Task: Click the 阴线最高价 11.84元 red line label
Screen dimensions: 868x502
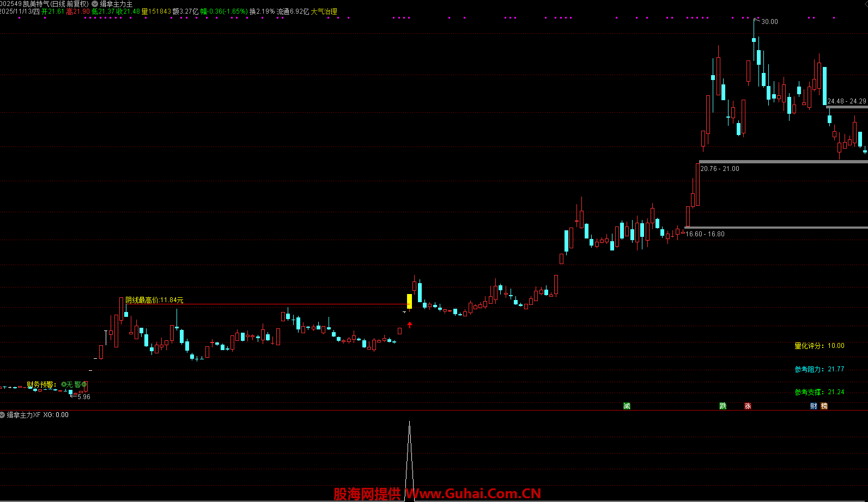Action: coord(154,300)
